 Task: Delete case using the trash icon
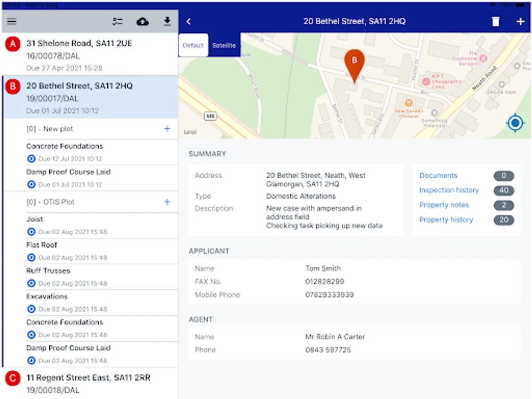tap(496, 22)
